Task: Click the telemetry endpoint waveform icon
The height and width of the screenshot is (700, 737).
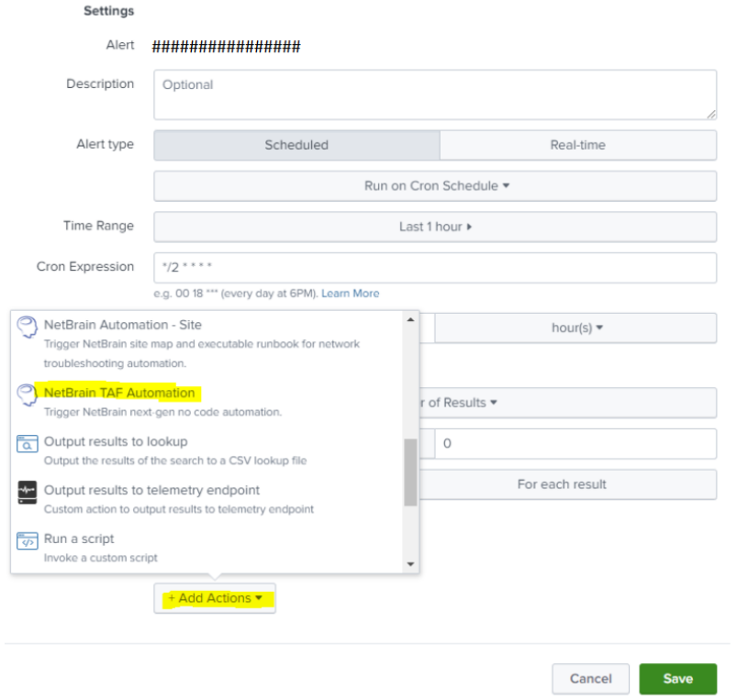Action: click(27, 492)
